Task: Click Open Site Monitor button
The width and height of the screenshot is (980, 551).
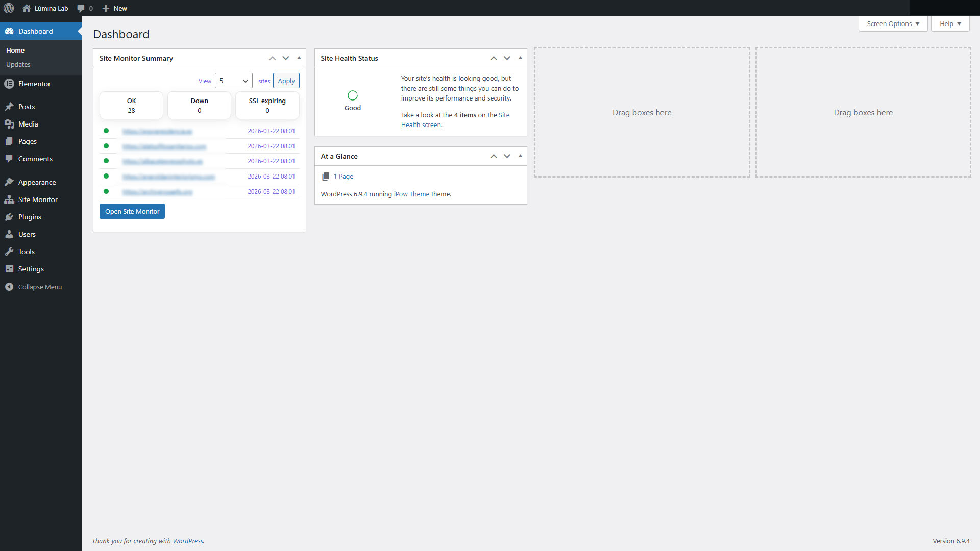Action: 132,211
